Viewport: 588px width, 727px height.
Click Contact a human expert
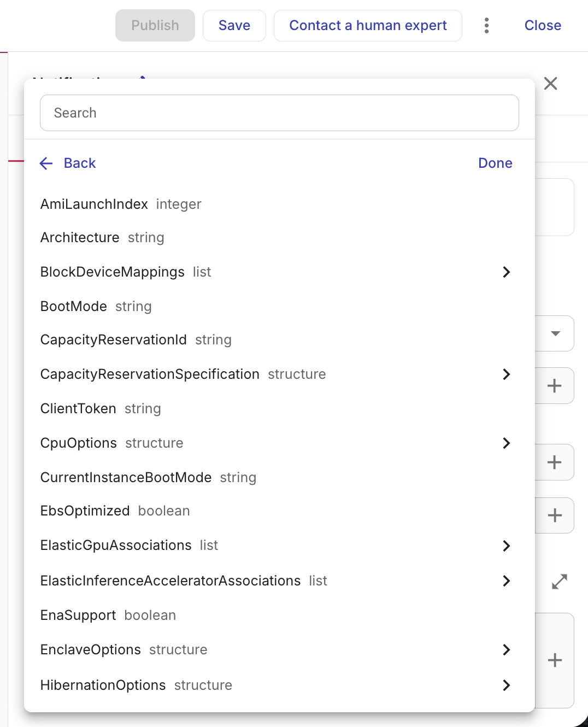(x=367, y=25)
